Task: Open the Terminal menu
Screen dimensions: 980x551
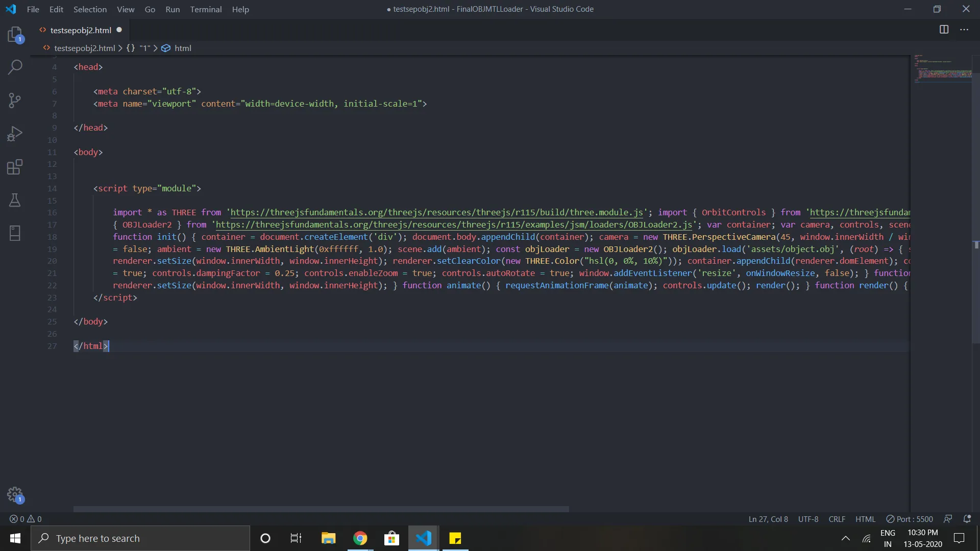Action: [206, 9]
